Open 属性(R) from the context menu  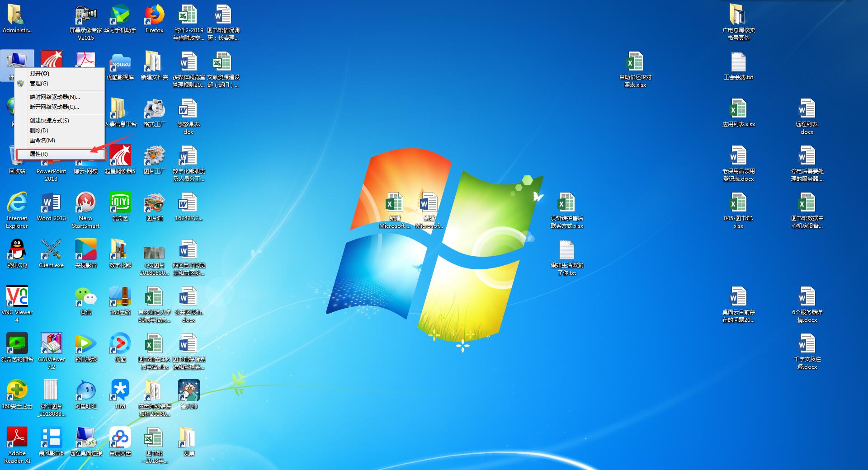[60, 154]
